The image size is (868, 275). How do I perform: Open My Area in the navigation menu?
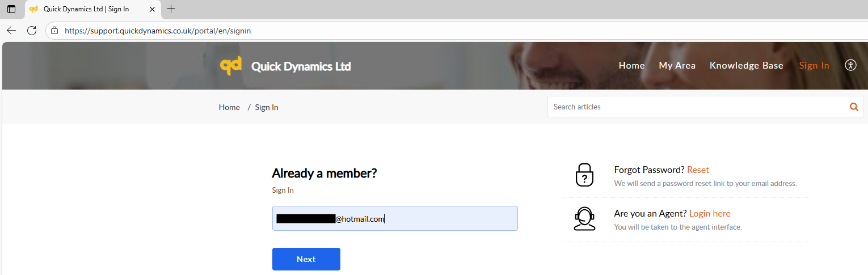(x=677, y=66)
